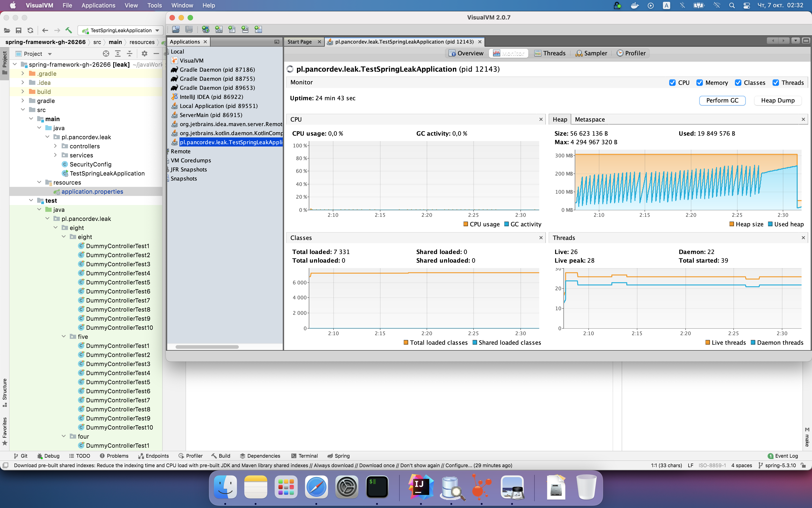Expand the .gradle folder

(22, 73)
